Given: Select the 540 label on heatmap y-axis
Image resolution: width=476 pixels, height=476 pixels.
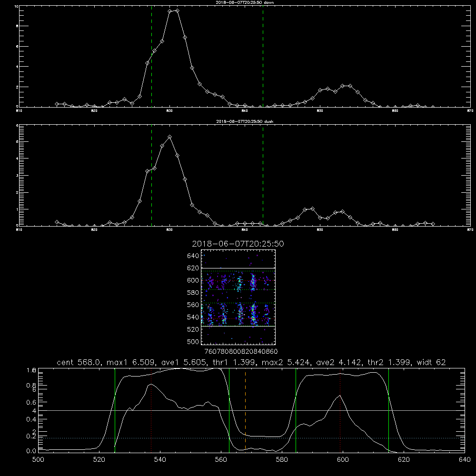Looking at the screenshot, I should (193, 317).
